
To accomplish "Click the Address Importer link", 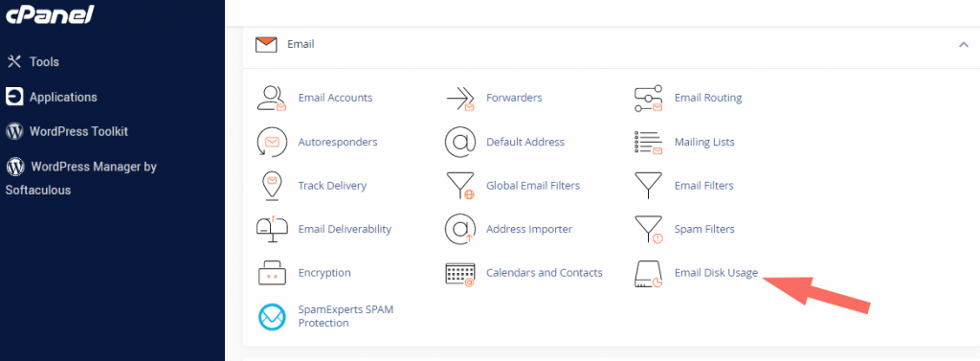I will pyautogui.click(x=529, y=229).
